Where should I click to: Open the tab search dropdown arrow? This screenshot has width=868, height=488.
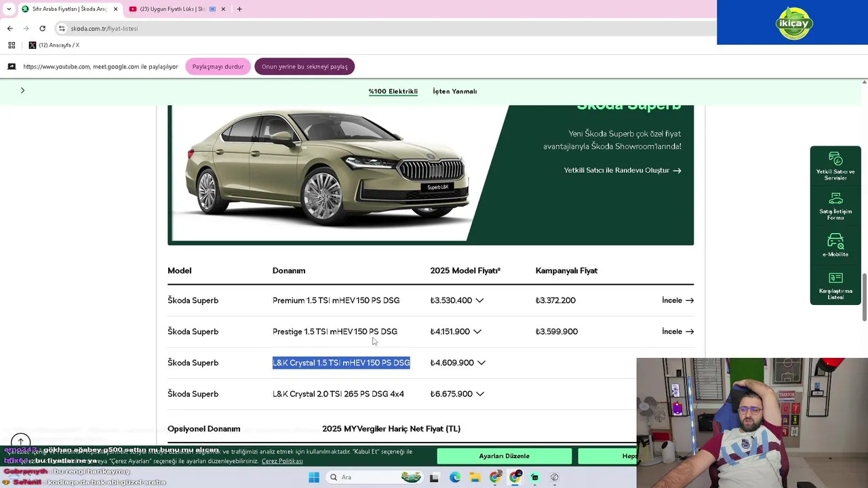point(8,9)
